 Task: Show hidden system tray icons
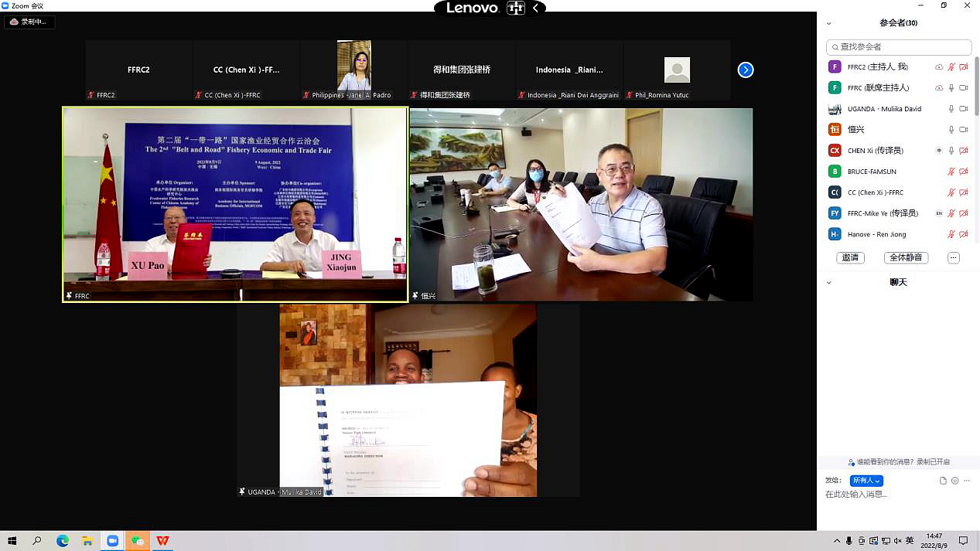(x=838, y=541)
